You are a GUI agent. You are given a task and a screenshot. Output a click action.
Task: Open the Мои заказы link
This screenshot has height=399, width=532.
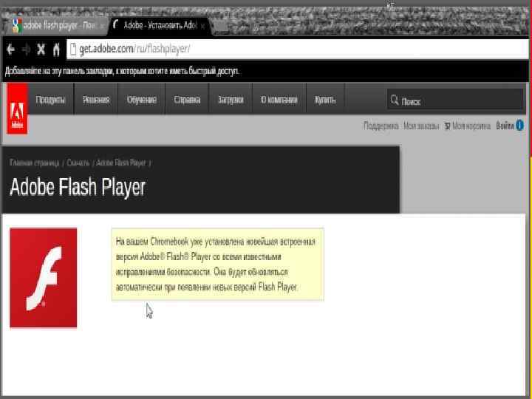pos(421,126)
